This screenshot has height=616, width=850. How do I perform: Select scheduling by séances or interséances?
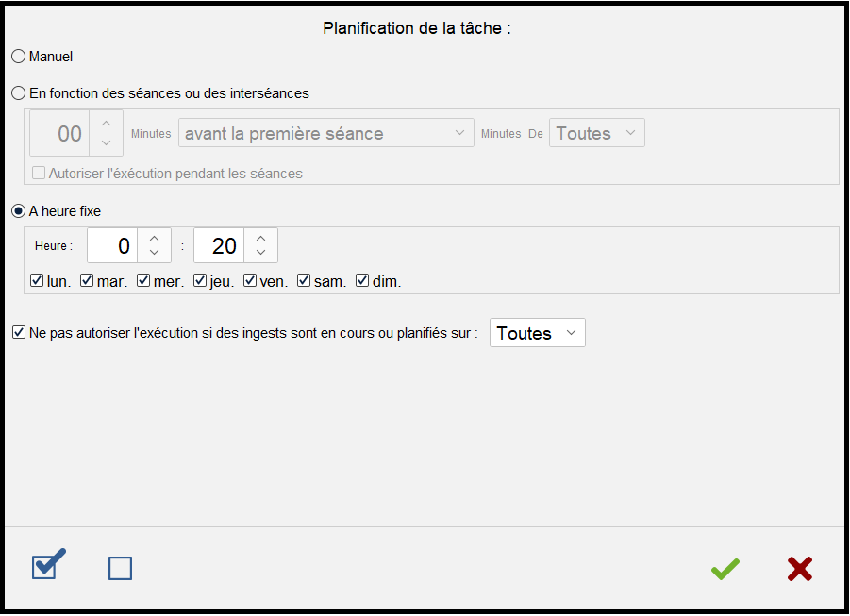[x=19, y=93]
